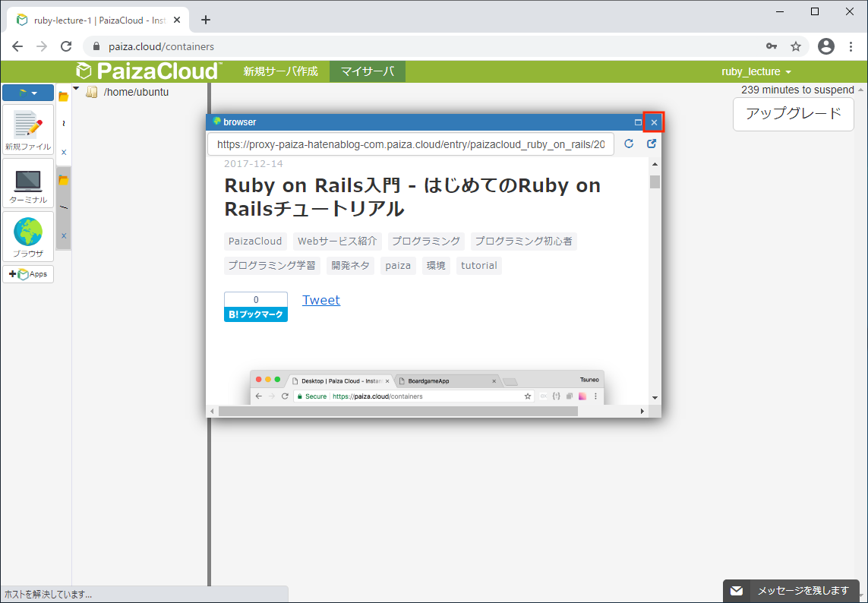This screenshot has height=603, width=868.
Task: Select the マイサーバ menu item
Action: point(368,71)
